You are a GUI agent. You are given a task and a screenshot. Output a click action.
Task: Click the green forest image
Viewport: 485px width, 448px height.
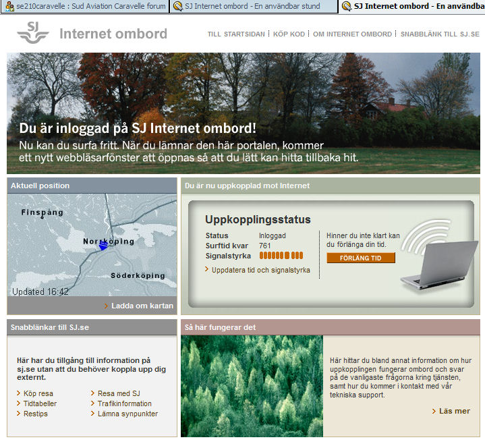pos(252,386)
